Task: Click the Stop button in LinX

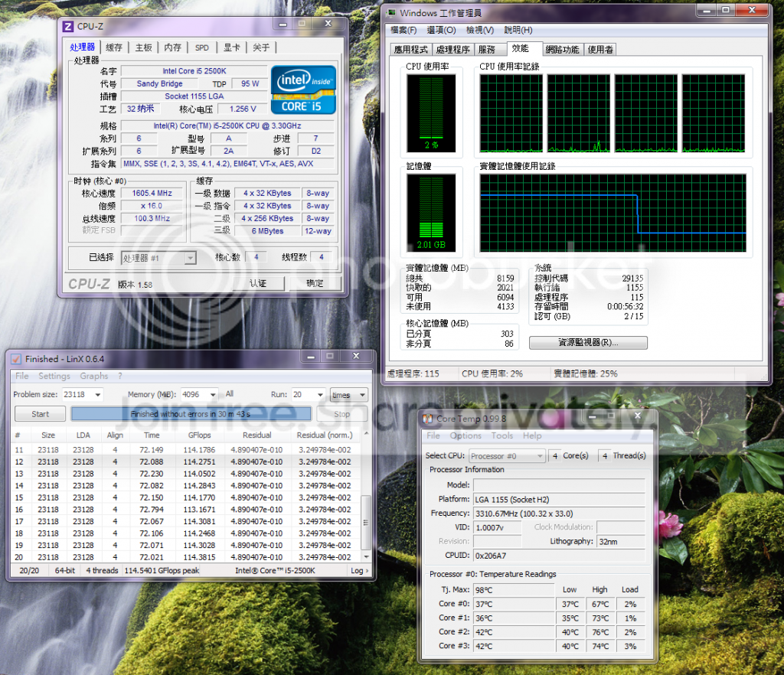Action: (342, 414)
